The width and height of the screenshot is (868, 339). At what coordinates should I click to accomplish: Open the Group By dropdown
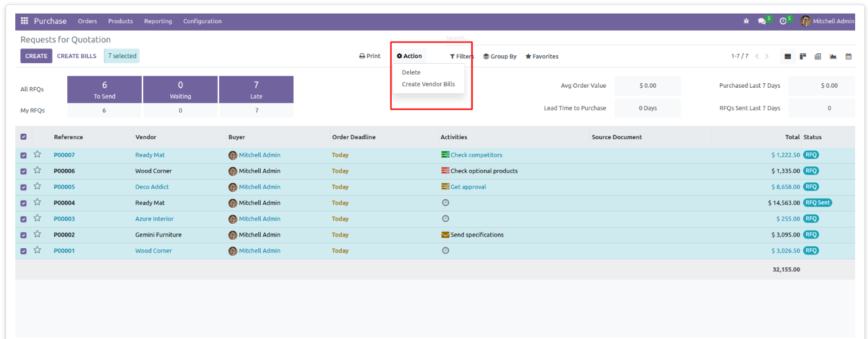pos(499,56)
